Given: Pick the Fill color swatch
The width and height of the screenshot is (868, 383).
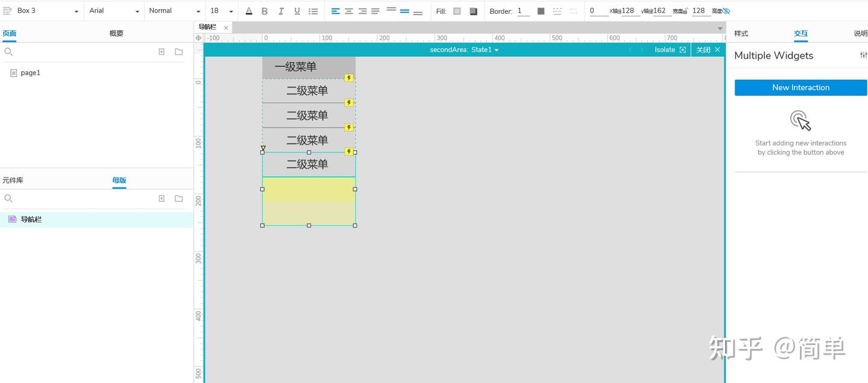Looking at the screenshot, I should pos(457,11).
